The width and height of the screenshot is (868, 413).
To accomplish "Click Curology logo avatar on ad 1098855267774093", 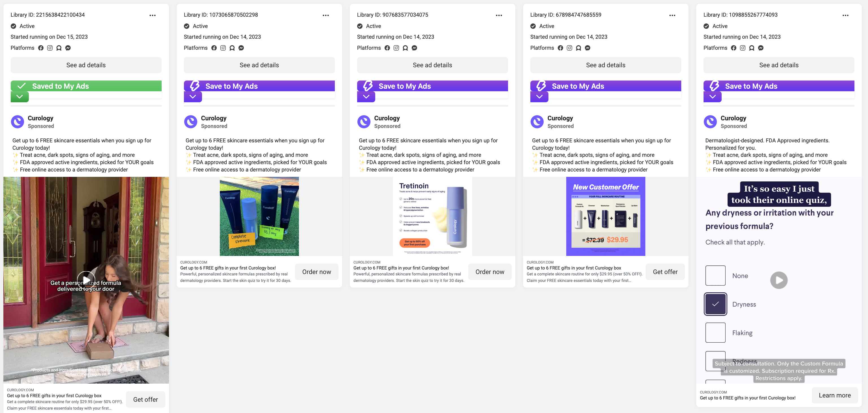I will 710,121.
